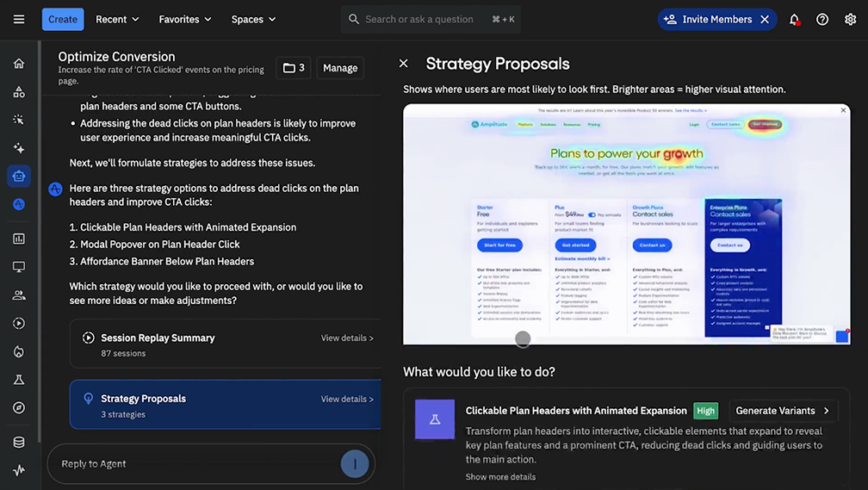Screen dimensions: 868x490
Task: Open the AI agent robot icon
Action: pyautogui.click(x=19, y=177)
